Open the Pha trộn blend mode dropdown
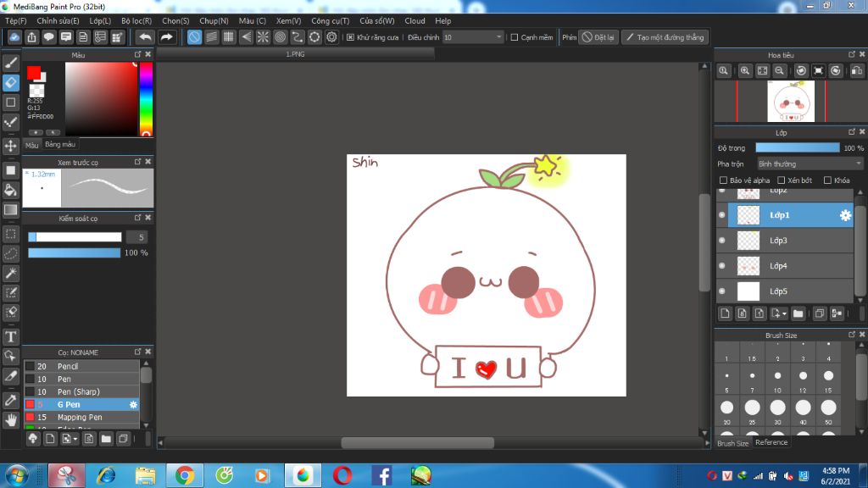868x488 pixels. (x=810, y=164)
